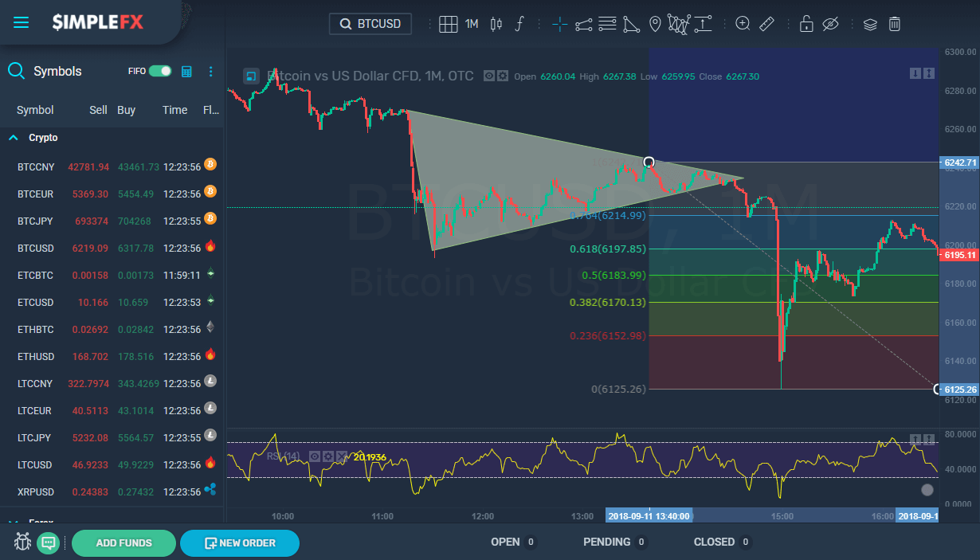Open the Symbols panel three-dot menu

pos(210,71)
